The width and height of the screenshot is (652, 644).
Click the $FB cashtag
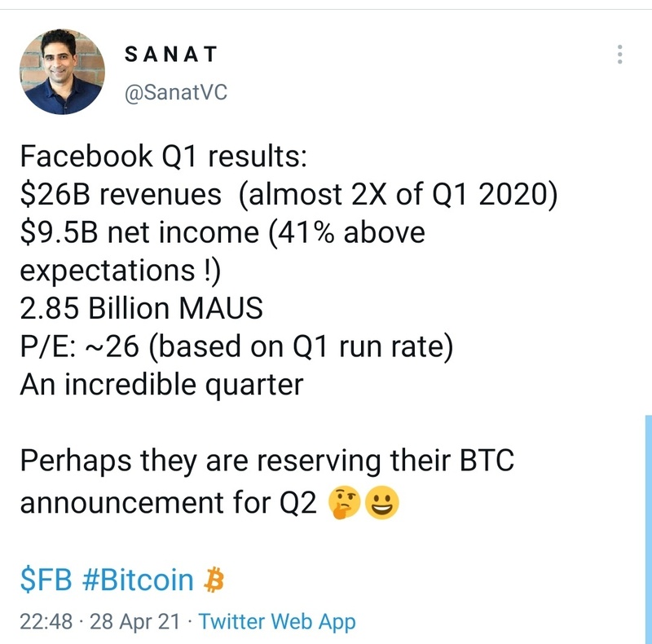(x=46, y=580)
